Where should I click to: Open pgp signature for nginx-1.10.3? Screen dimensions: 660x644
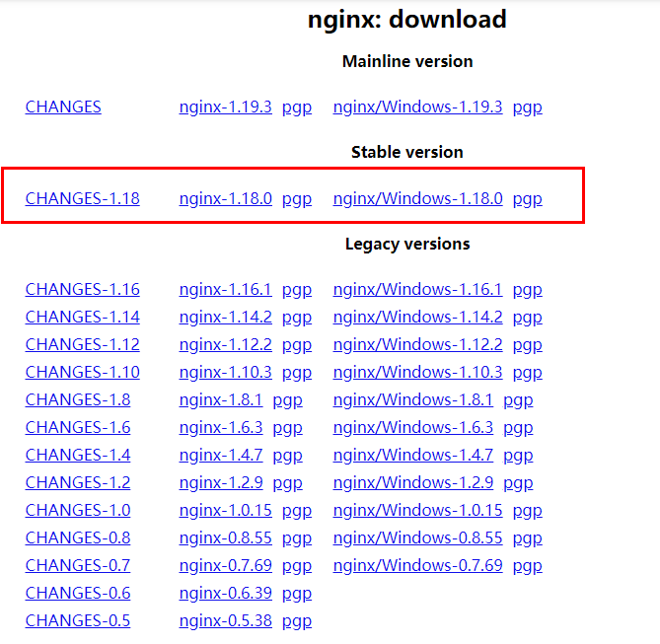(297, 374)
